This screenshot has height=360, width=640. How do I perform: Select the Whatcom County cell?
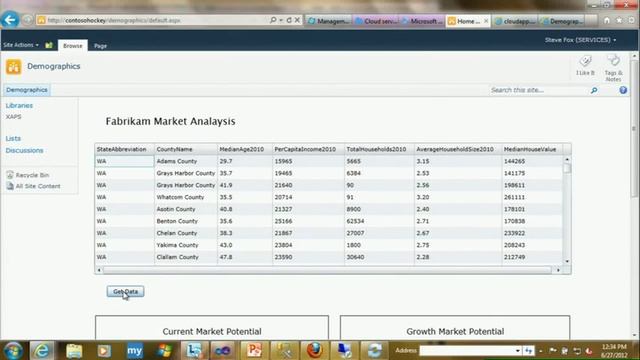point(186,197)
